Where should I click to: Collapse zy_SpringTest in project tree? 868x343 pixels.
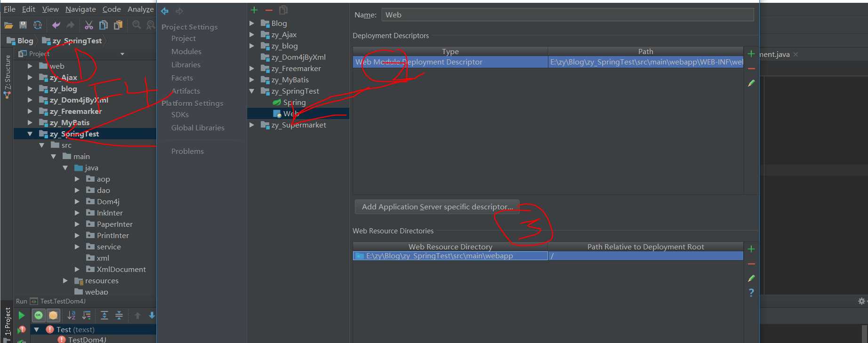point(30,134)
